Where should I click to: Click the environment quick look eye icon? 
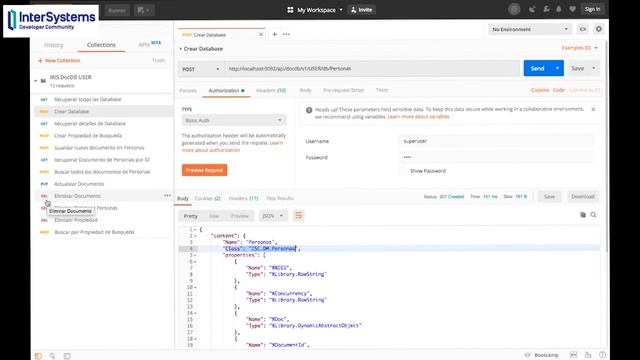tap(582, 29)
